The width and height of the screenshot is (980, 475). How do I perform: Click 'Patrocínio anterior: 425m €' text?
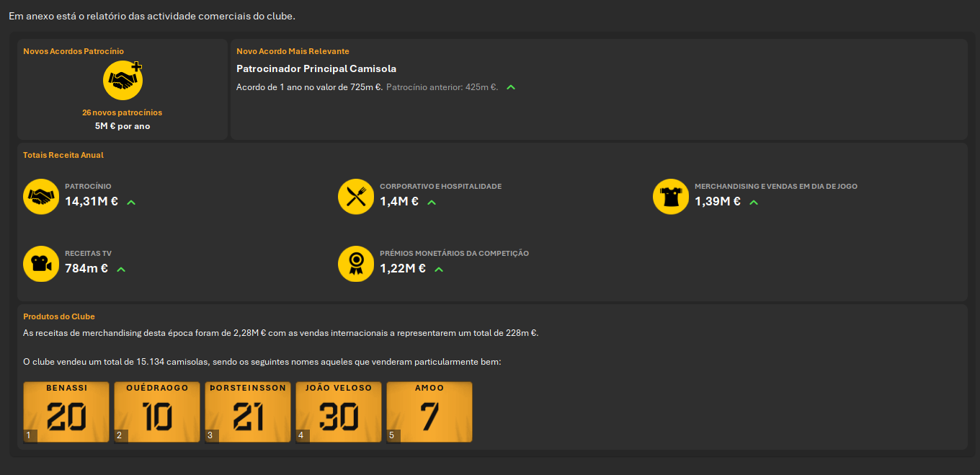(442, 87)
